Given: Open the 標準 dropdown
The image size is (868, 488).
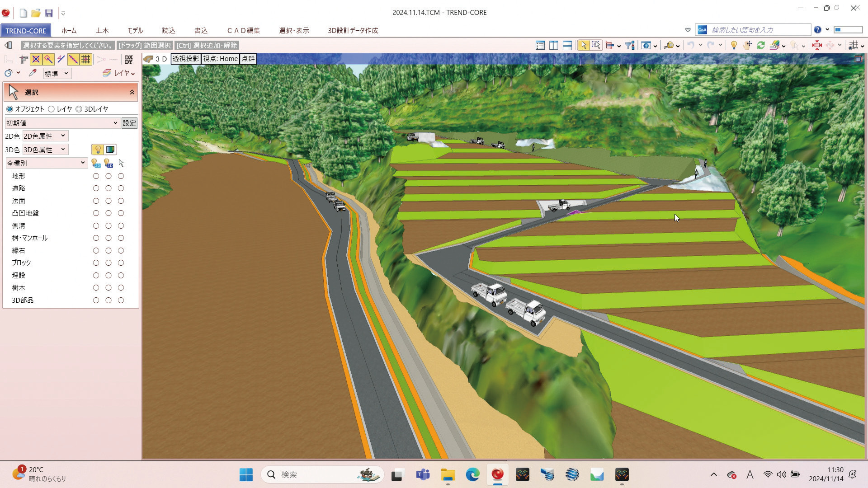Looking at the screenshot, I should [x=57, y=73].
